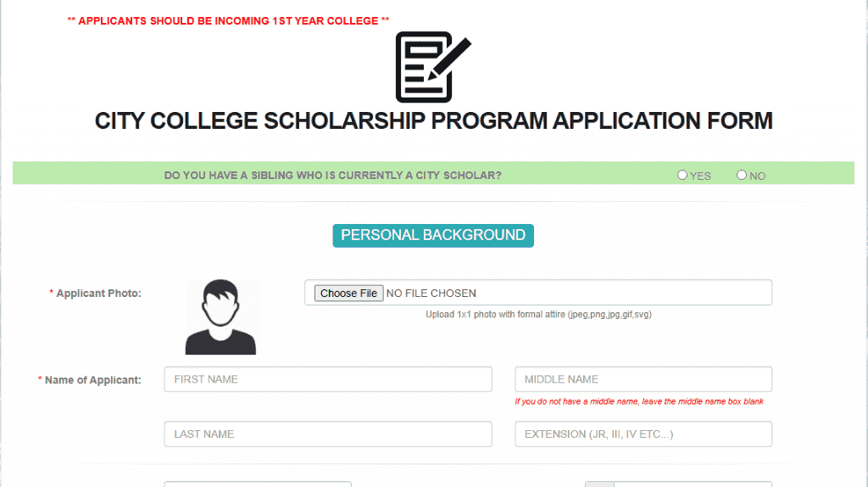Viewport: 868px width, 487px height.
Task: Click the scholarship application form title
Action: [x=433, y=120]
